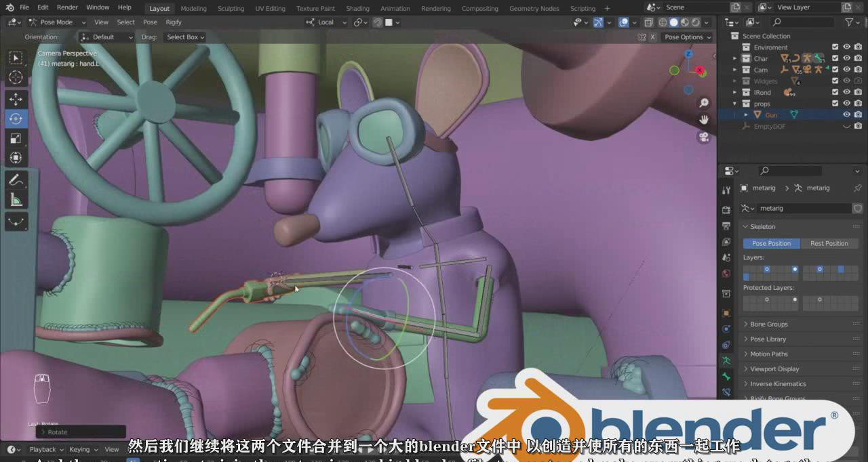Expand the Char collection in outliner

click(x=735, y=59)
